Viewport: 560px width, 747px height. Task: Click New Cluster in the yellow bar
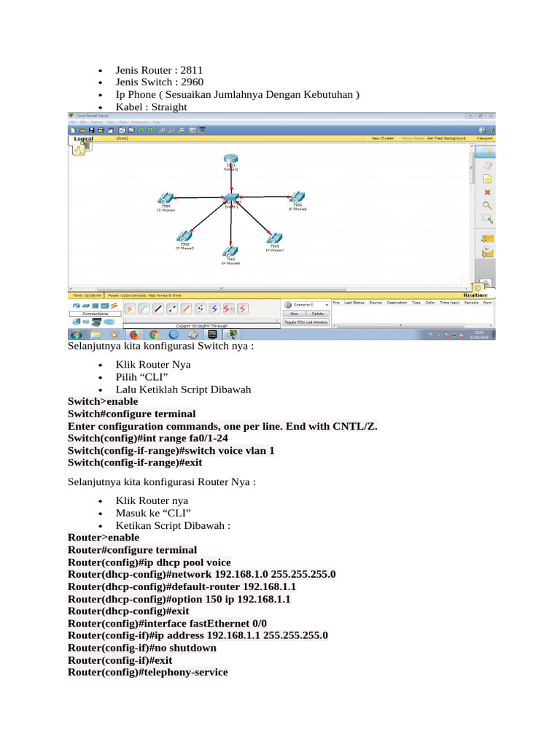[x=382, y=139]
